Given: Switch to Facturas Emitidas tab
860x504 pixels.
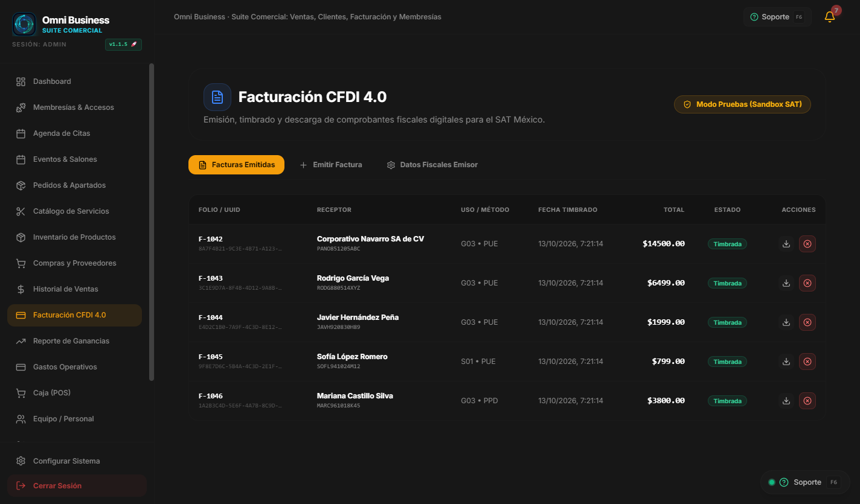Looking at the screenshot, I should (x=236, y=165).
